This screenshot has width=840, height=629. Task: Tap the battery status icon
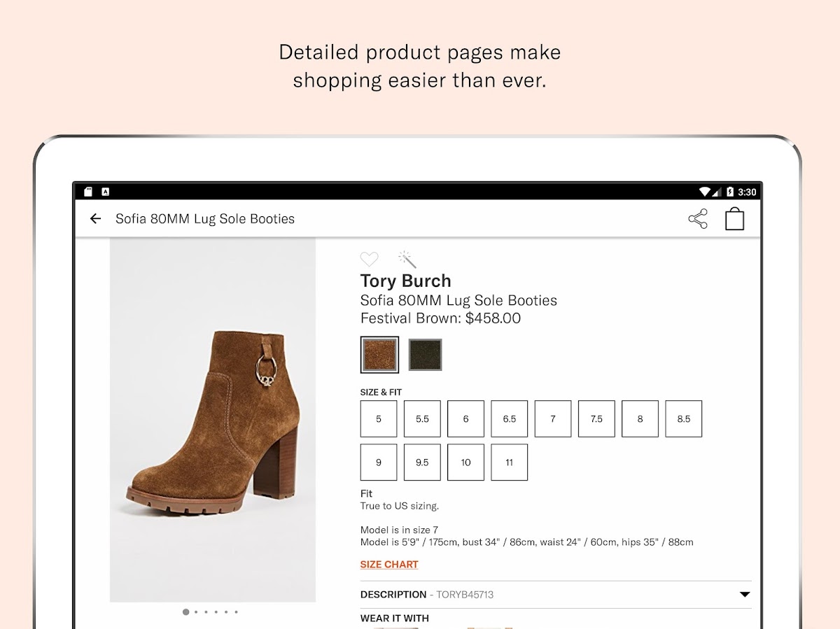[730, 192]
